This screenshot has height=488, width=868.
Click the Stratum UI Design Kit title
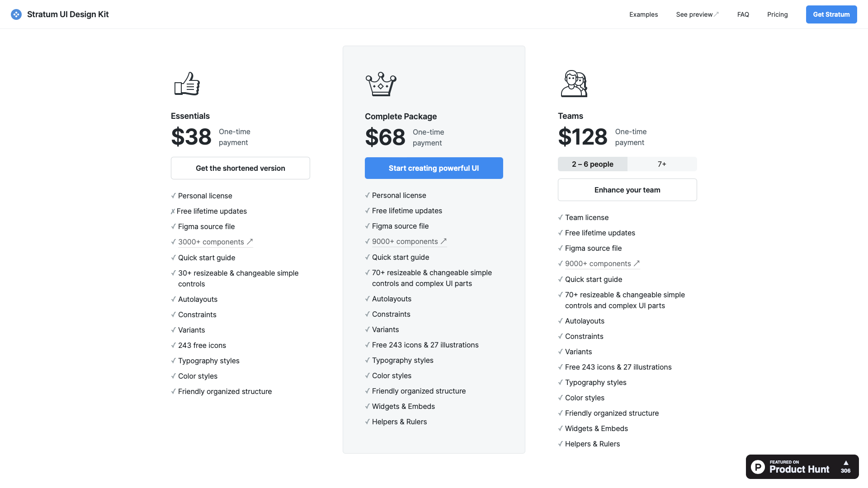pyautogui.click(x=68, y=14)
